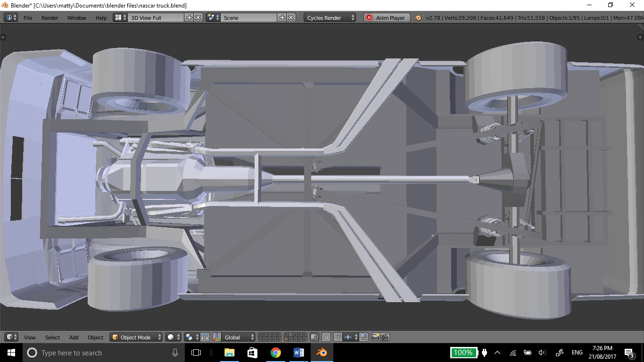Browse screen layouts via the layout icon
The height and width of the screenshot is (362, 644).
pos(120,17)
